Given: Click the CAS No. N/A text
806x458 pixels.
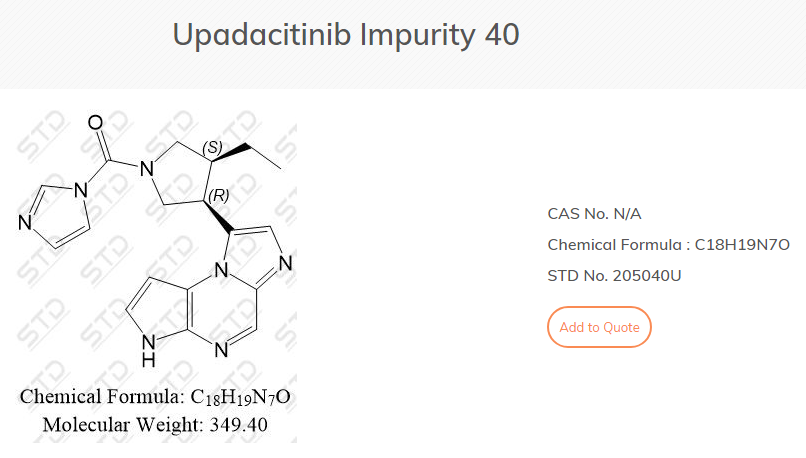Looking at the screenshot, I should pyautogui.click(x=597, y=213).
